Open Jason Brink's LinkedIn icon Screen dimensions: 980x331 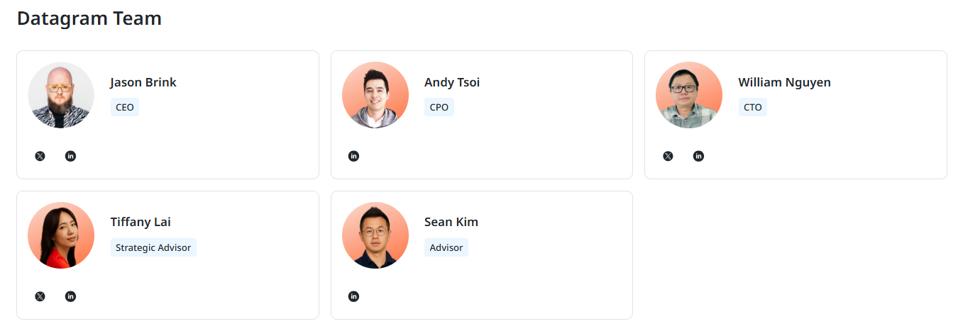(70, 156)
